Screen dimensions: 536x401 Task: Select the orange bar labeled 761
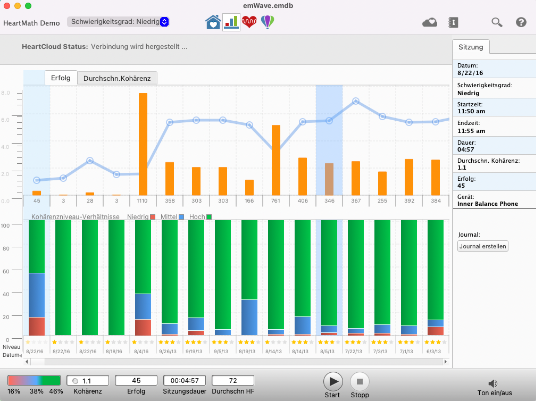pyautogui.click(x=276, y=160)
